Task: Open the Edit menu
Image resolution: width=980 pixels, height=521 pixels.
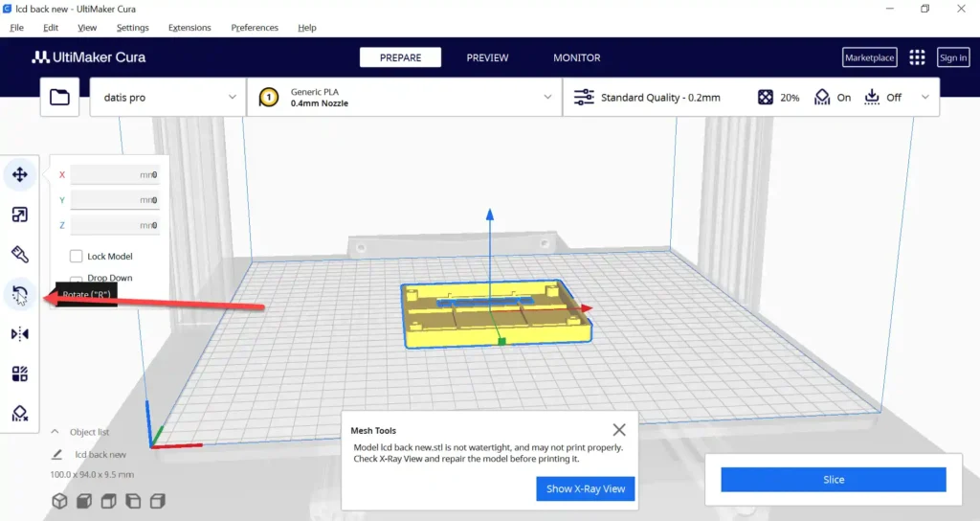Action: [x=51, y=28]
